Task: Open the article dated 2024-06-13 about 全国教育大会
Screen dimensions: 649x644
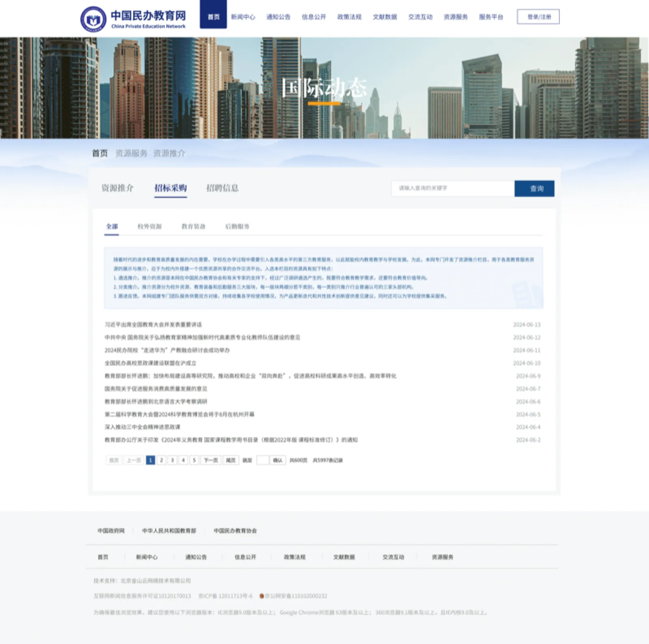Action: [154, 324]
